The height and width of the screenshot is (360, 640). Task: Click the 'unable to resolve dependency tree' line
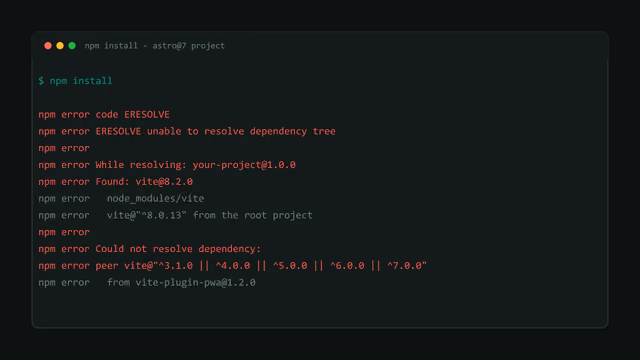coord(187,131)
